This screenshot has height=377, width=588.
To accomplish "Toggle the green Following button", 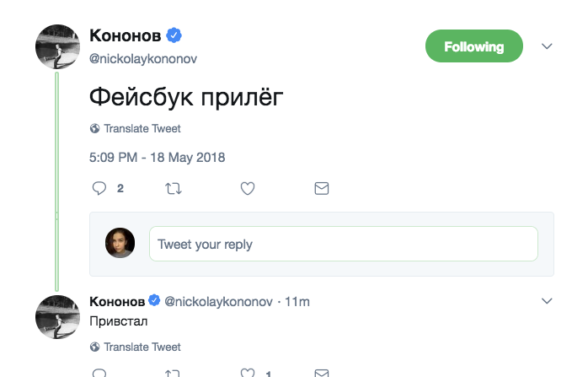I will pos(474,46).
